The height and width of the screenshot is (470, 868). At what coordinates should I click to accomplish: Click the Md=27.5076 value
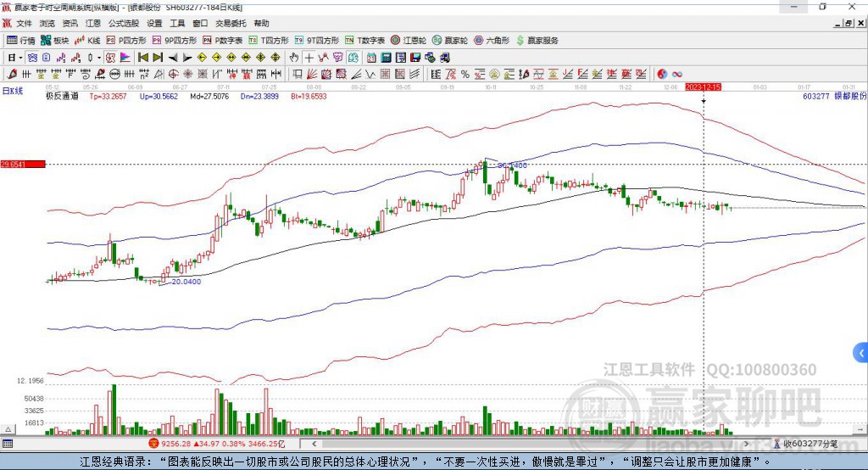209,97
